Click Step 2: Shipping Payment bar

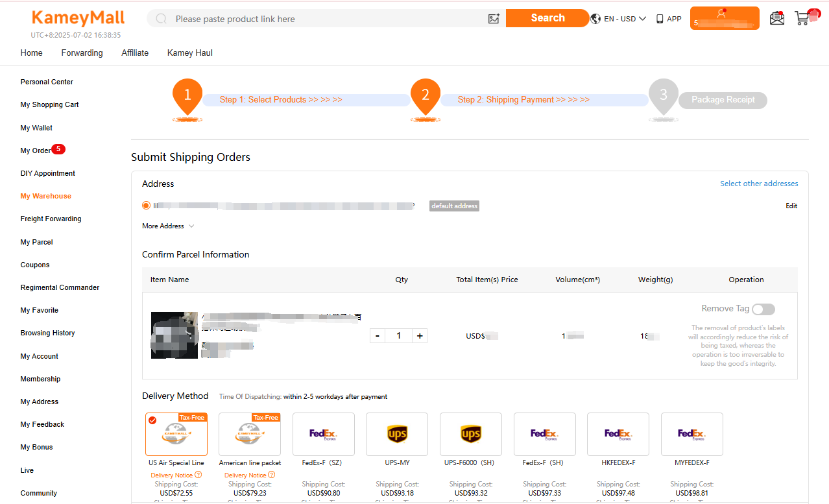point(544,100)
